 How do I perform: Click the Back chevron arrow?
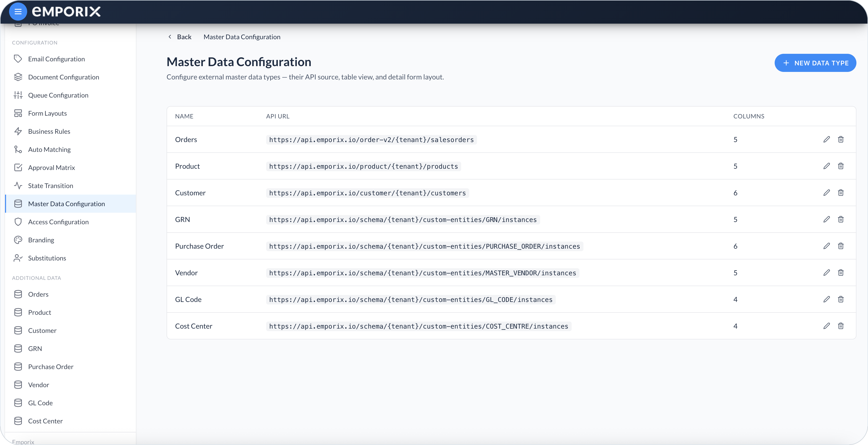pos(170,37)
